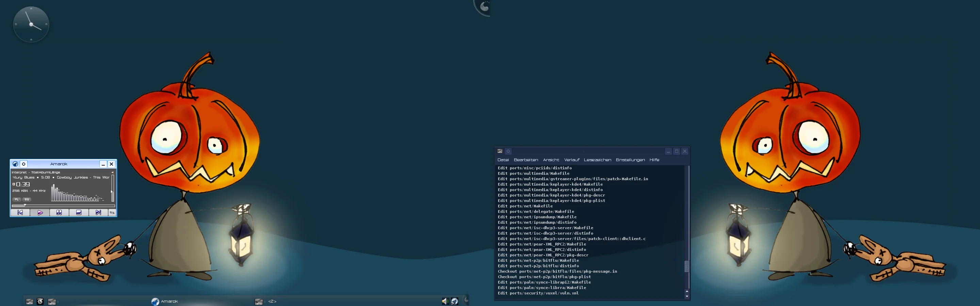Viewport: 980px width, 306px height.
Task: Click the scrolling Cowboy Junkies track title
Action: click(x=61, y=177)
